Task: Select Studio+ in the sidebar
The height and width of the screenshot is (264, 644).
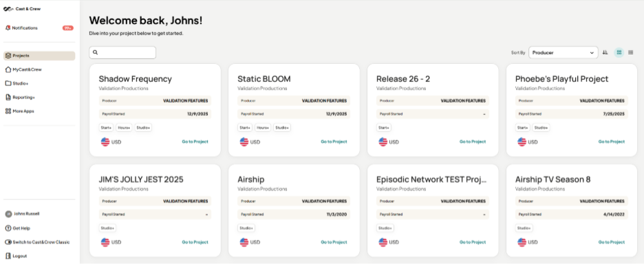Action: (x=17, y=83)
